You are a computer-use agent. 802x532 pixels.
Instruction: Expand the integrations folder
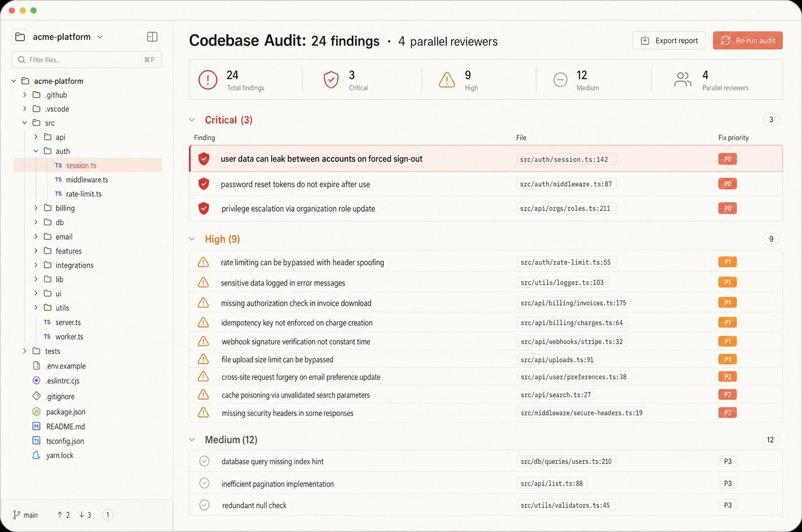[36, 265]
